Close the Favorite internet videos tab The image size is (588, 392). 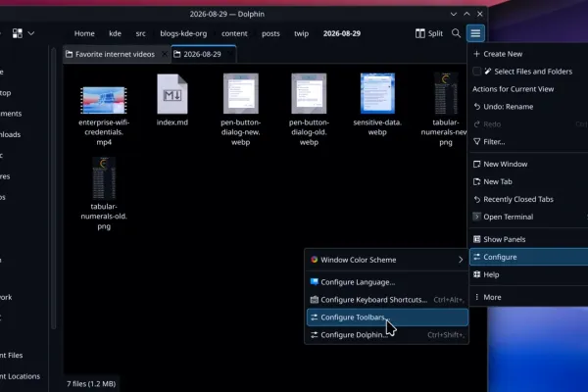(165, 54)
